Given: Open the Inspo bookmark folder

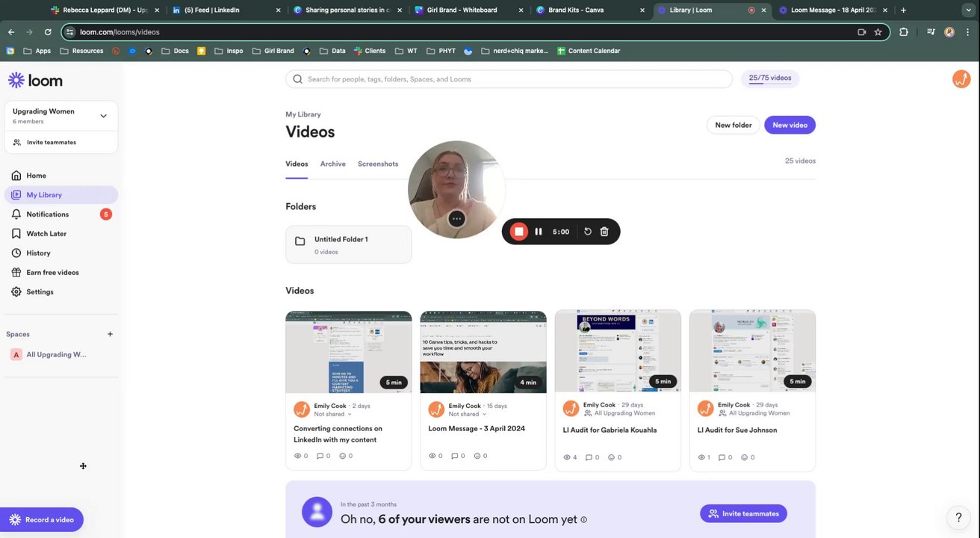Looking at the screenshot, I should pos(229,51).
